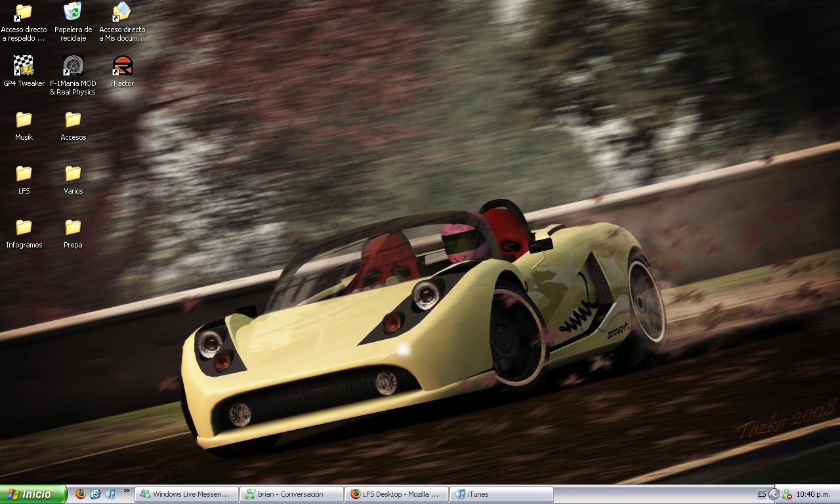
Task: Switch to iTunes taskbar window
Action: point(502,494)
